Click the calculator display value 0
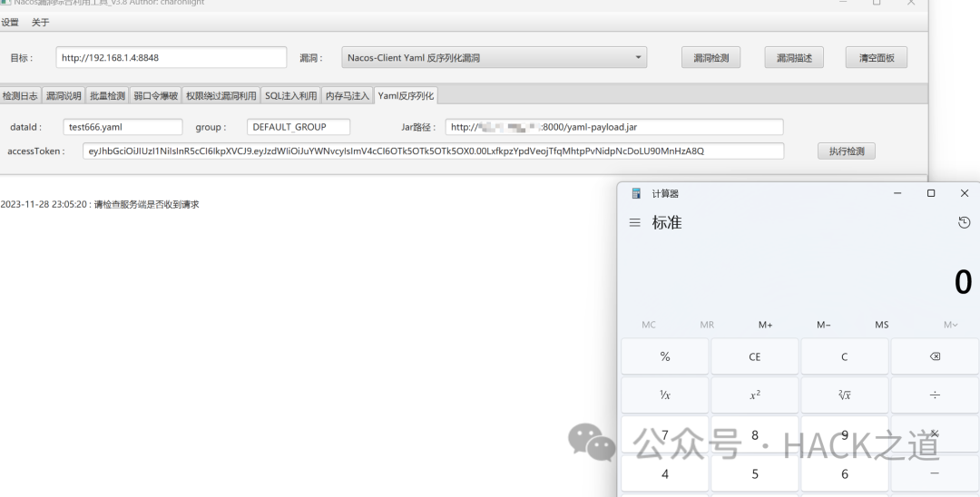 point(963,281)
